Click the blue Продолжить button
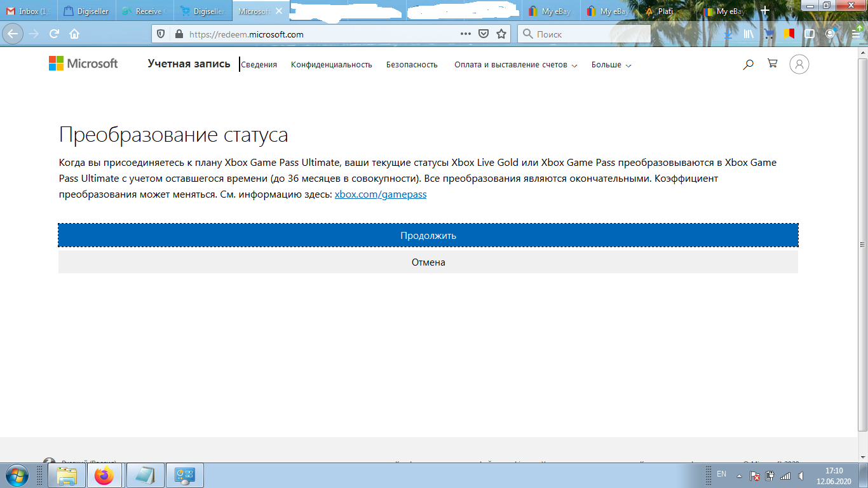The width and height of the screenshot is (868, 488). (428, 235)
